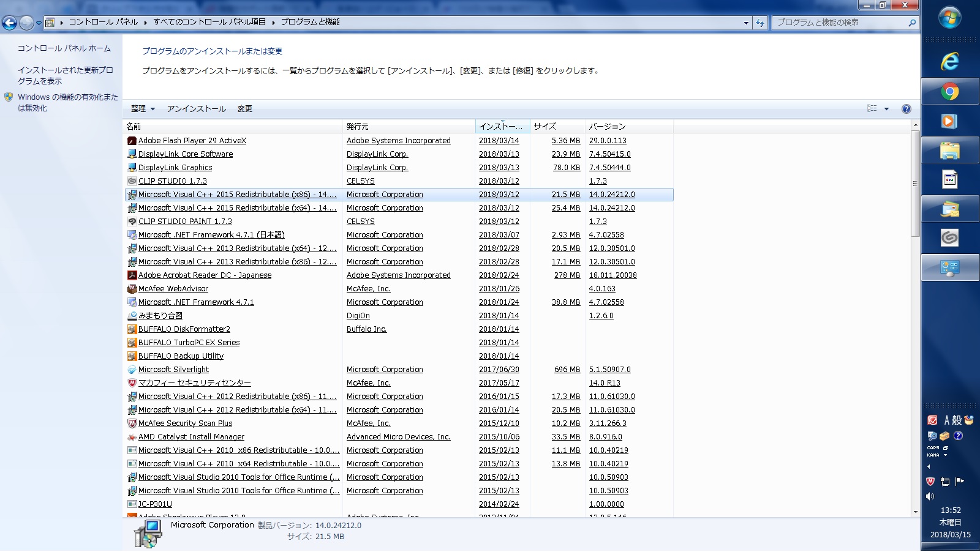The width and height of the screenshot is (980, 552).
Task: Open Windows Media Player from taskbar
Action: tap(950, 121)
